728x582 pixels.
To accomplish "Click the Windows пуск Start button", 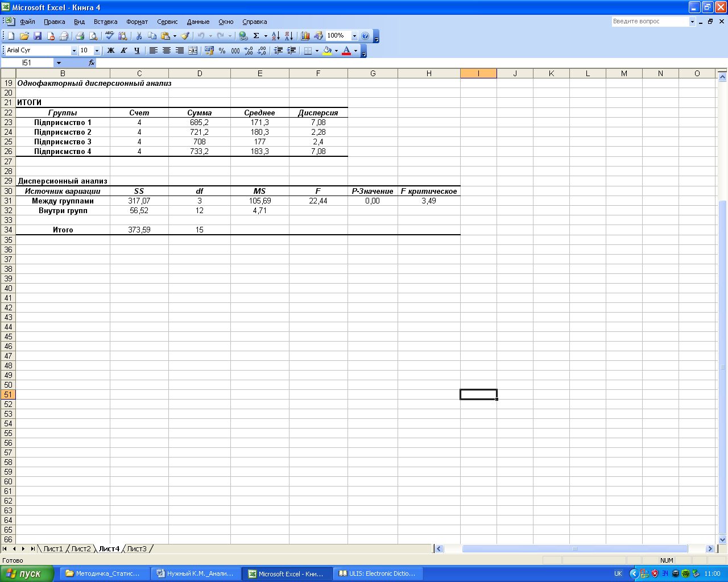I will [x=27, y=573].
